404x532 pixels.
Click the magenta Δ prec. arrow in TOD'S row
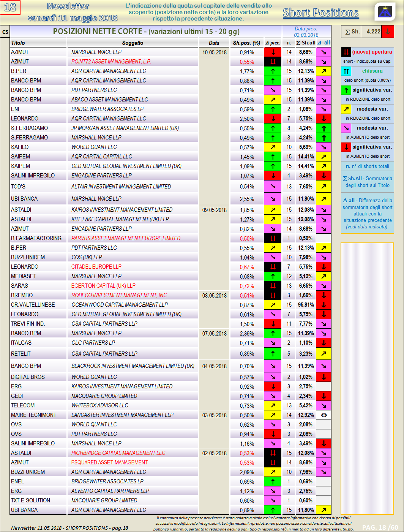(273, 187)
